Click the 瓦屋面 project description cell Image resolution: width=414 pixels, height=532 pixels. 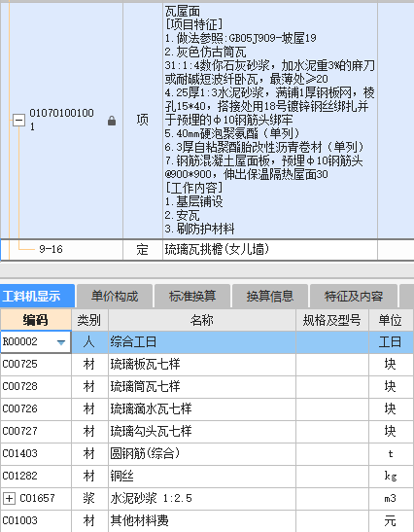pyautogui.click(x=270, y=120)
